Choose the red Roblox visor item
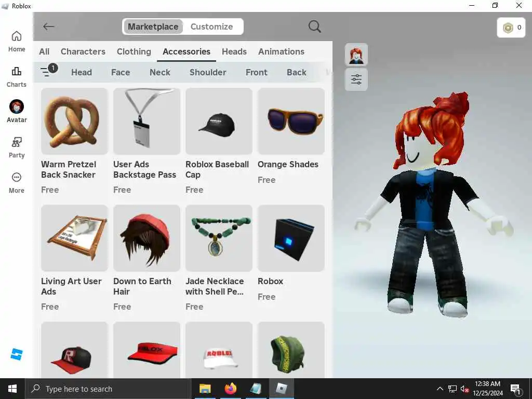The height and width of the screenshot is (399, 532). [147, 350]
